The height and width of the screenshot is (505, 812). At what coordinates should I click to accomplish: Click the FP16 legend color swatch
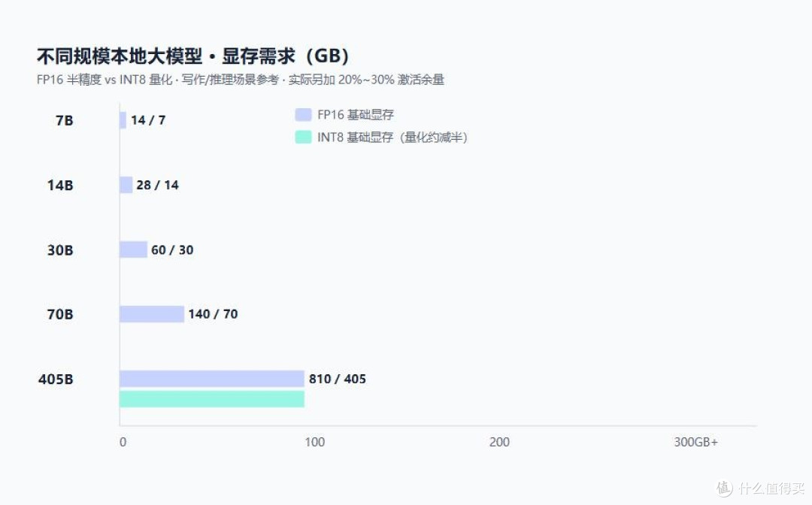[x=303, y=114]
